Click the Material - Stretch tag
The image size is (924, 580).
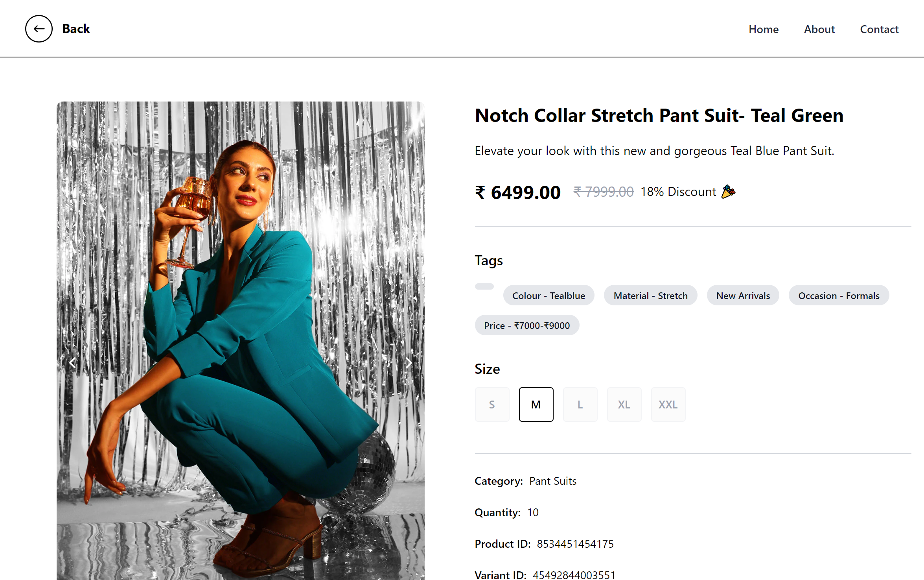(x=650, y=296)
